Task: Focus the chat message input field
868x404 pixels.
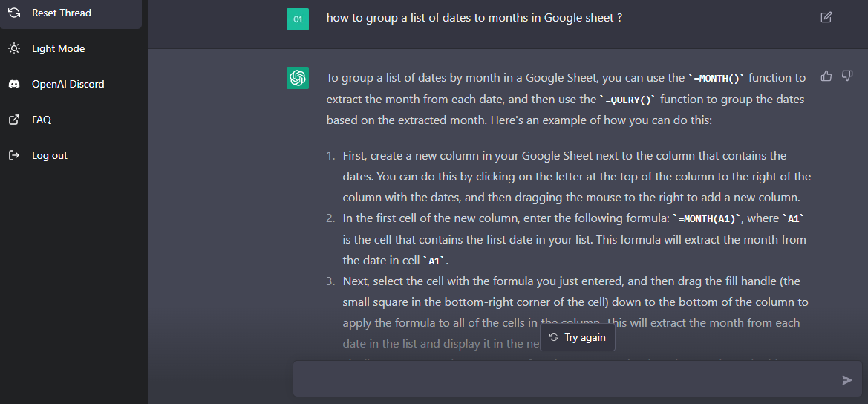Action: [x=564, y=379]
